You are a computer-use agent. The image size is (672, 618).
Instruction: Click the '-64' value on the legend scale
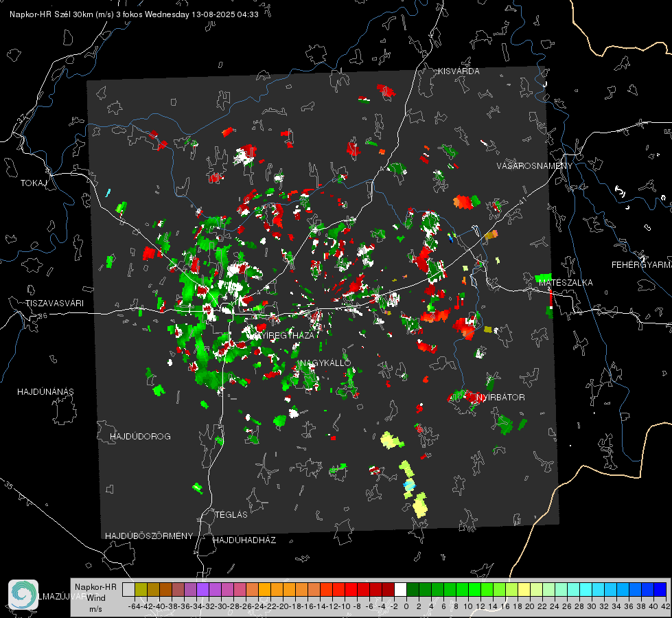(134, 606)
